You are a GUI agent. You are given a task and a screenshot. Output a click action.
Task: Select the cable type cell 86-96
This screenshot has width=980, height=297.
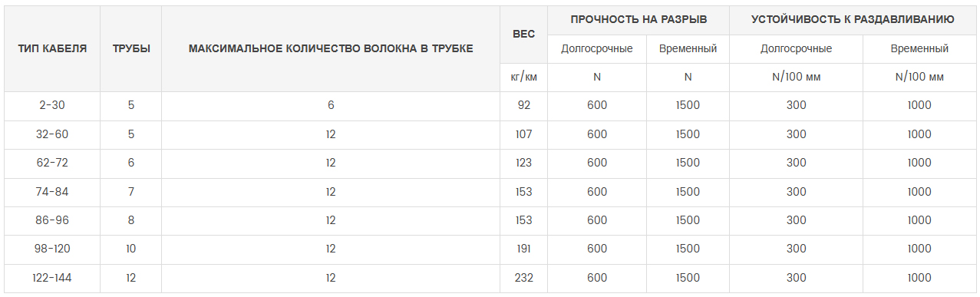52,220
